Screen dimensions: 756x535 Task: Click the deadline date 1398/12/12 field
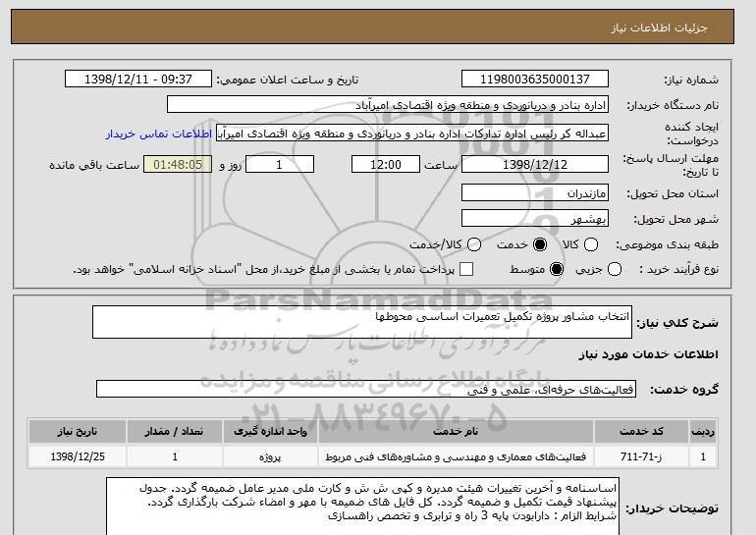pyautogui.click(x=535, y=164)
